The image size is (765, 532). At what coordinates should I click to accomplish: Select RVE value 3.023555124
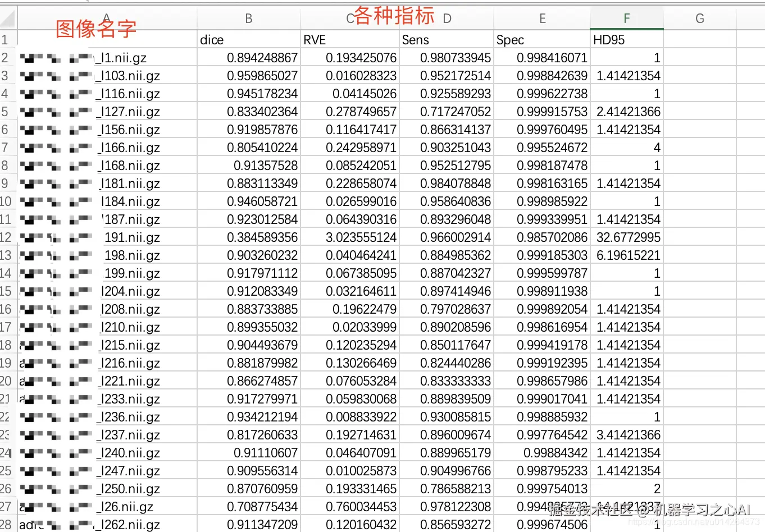(x=350, y=237)
